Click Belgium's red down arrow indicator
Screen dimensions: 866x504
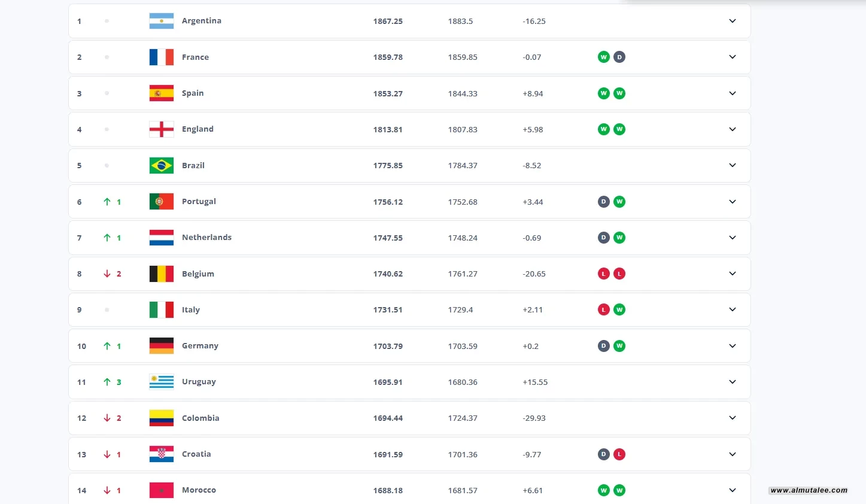pyautogui.click(x=107, y=274)
